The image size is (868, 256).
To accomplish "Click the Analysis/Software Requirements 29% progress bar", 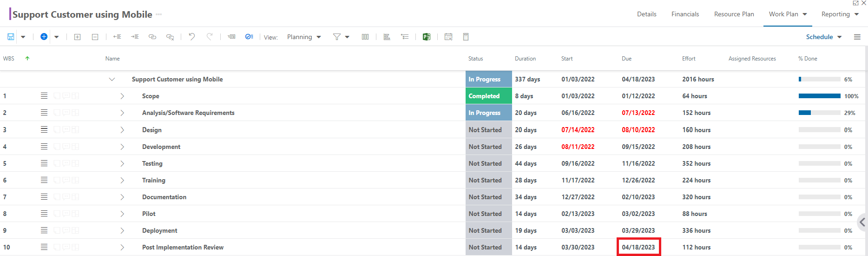I will (x=820, y=113).
